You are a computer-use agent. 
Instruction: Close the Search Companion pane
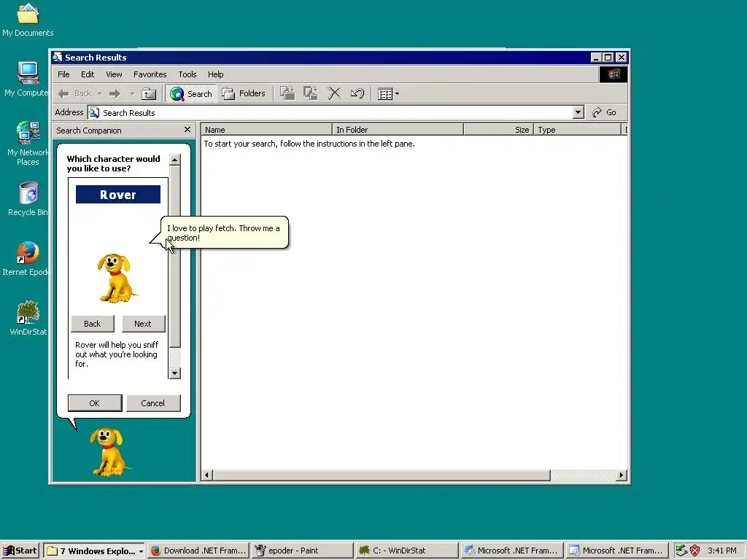point(187,130)
